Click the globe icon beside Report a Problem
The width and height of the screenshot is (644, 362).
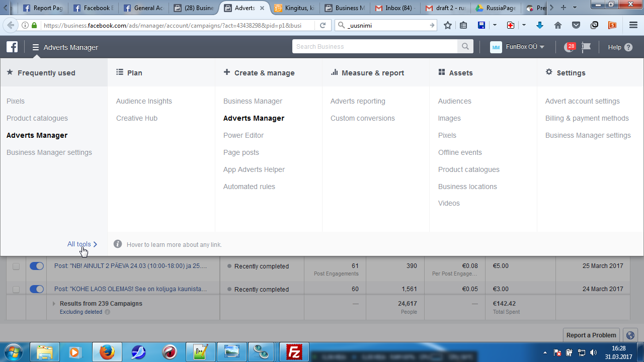pos(630,335)
